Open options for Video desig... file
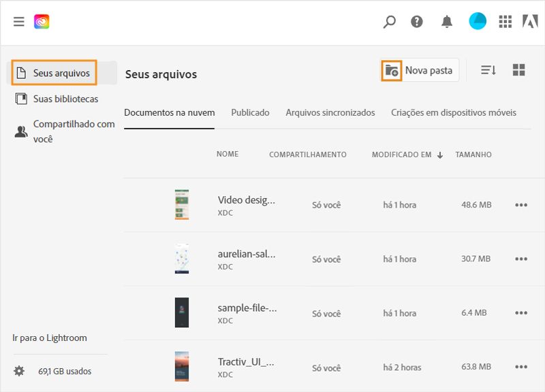Viewport: 545px width, 392px height. (521, 204)
